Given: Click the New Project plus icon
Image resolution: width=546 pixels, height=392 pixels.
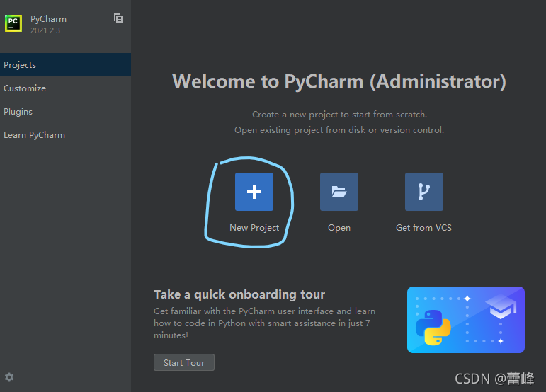Looking at the screenshot, I should 254,192.
